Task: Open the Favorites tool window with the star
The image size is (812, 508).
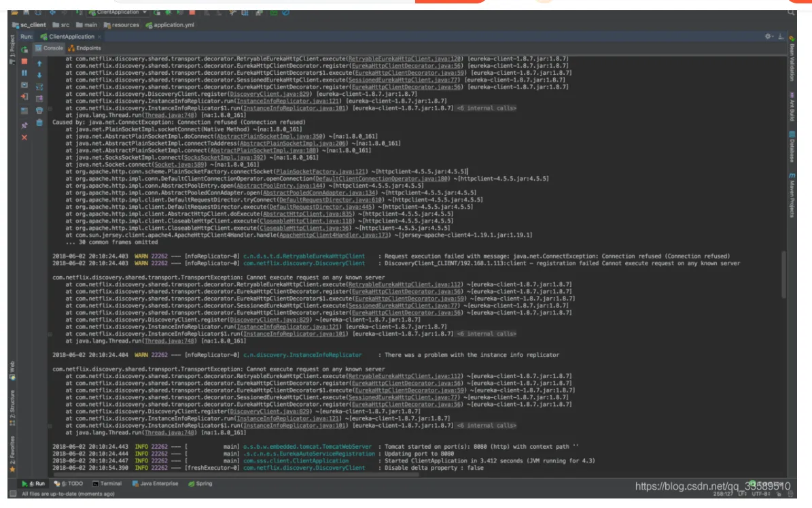Action: pos(12,470)
